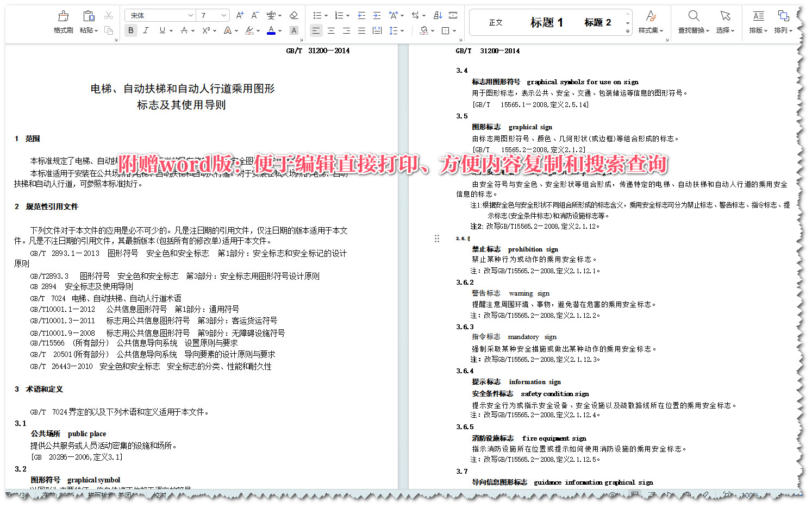Open the 样式集 style set options
Screen dimensions: 812x508
[x=651, y=22]
